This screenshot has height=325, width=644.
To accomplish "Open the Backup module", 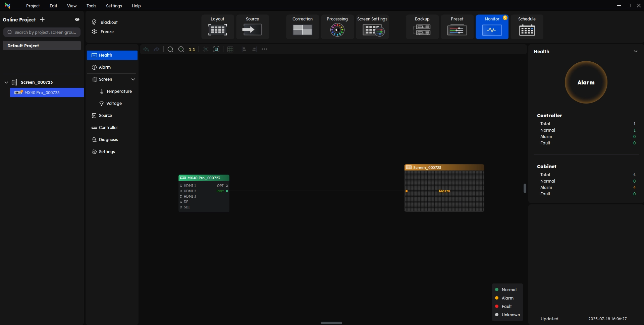I will pyautogui.click(x=422, y=27).
